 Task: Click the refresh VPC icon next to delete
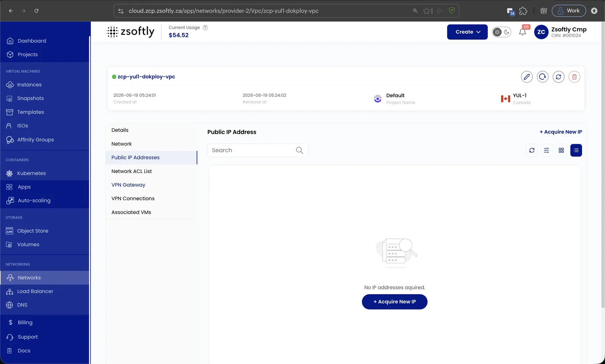558,77
